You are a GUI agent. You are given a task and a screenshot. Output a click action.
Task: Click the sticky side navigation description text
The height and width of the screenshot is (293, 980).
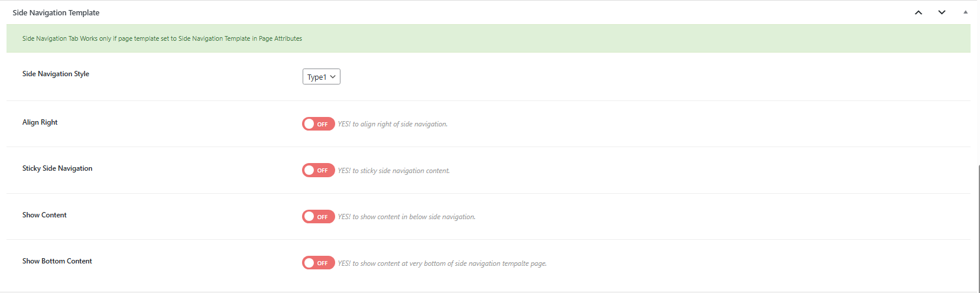(x=394, y=171)
